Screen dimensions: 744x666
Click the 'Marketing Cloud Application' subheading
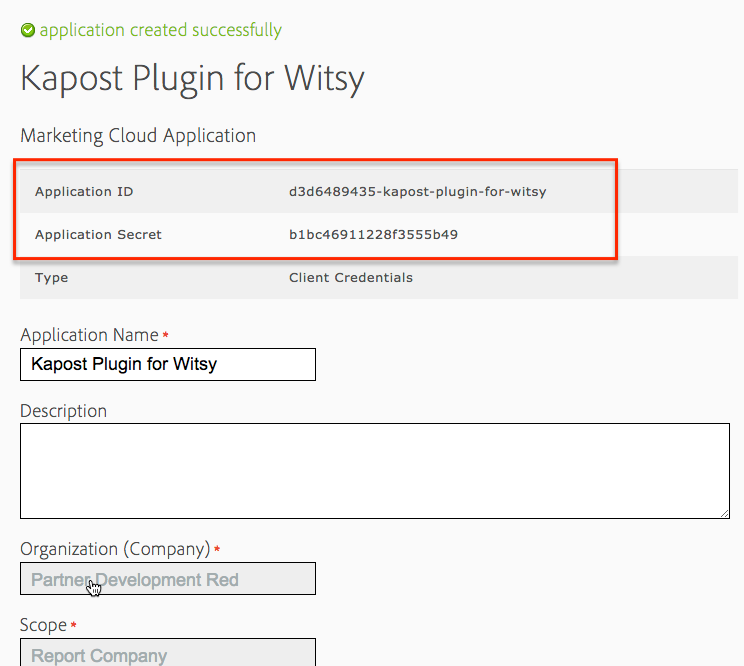[x=138, y=136]
